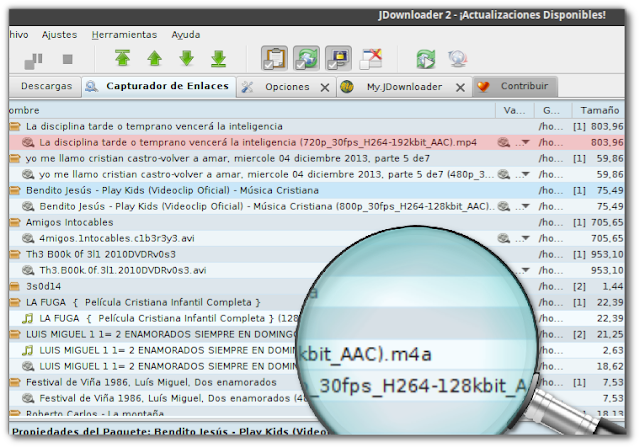Viewport: 640px width, 448px height.
Task: Select the Capturador de Enlaces tab
Action: (159, 86)
